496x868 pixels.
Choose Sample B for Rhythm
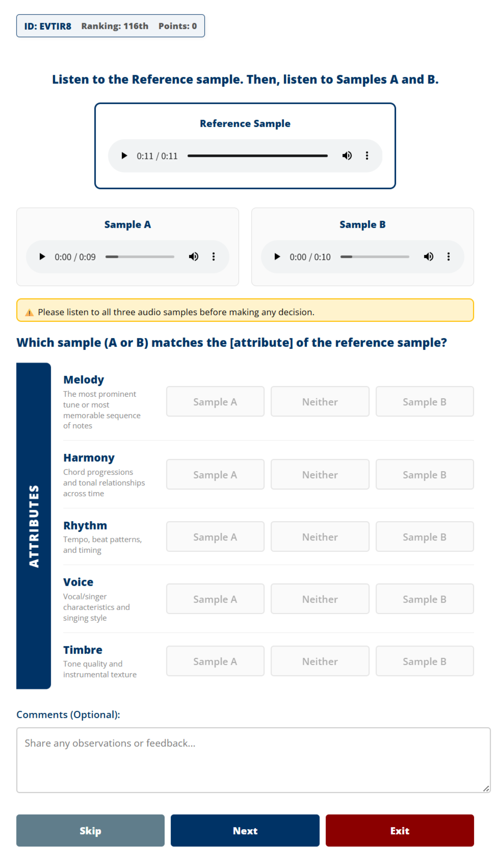pyautogui.click(x=425, y=537)
